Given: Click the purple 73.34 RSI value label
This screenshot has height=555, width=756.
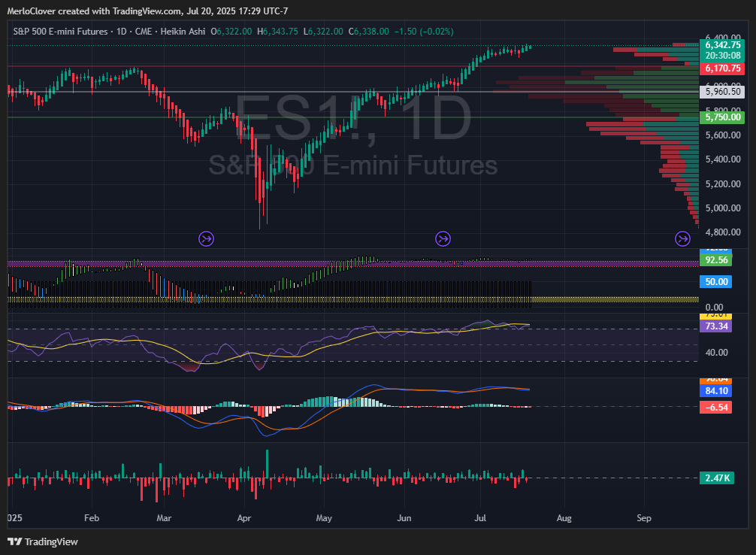Looking at the screenshot, I should pos(716,326).
